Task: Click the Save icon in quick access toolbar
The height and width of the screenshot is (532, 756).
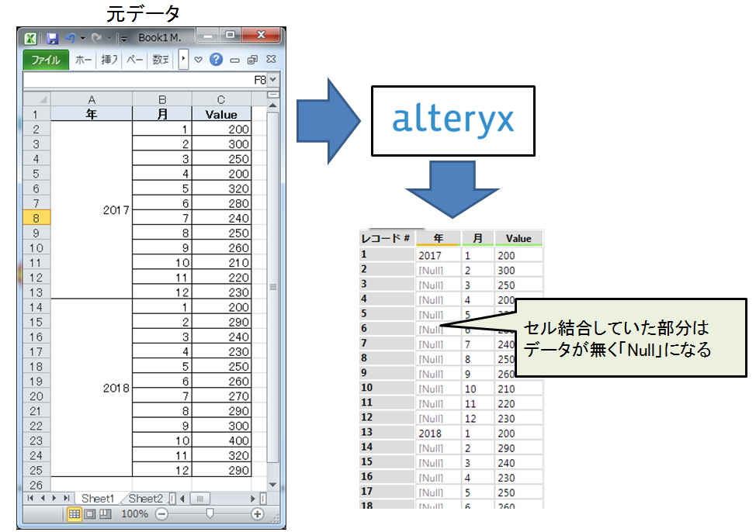Action: [52, 38]
